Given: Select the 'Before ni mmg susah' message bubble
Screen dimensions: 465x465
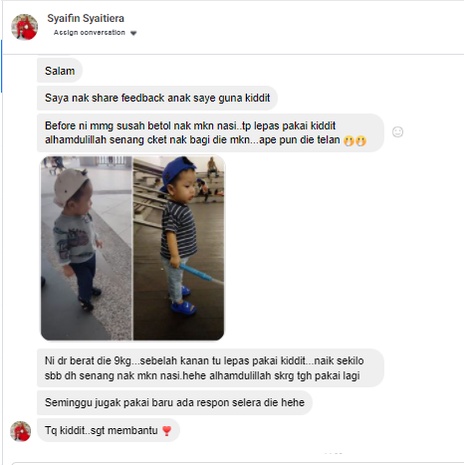Looking at the screenshot, I should coord(210,133).
